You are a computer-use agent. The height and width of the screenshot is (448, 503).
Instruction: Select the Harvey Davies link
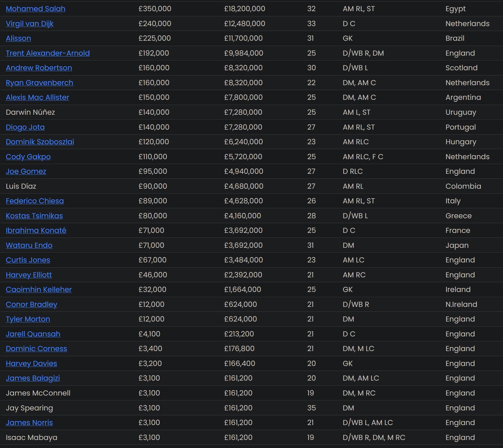coord(31,363)
